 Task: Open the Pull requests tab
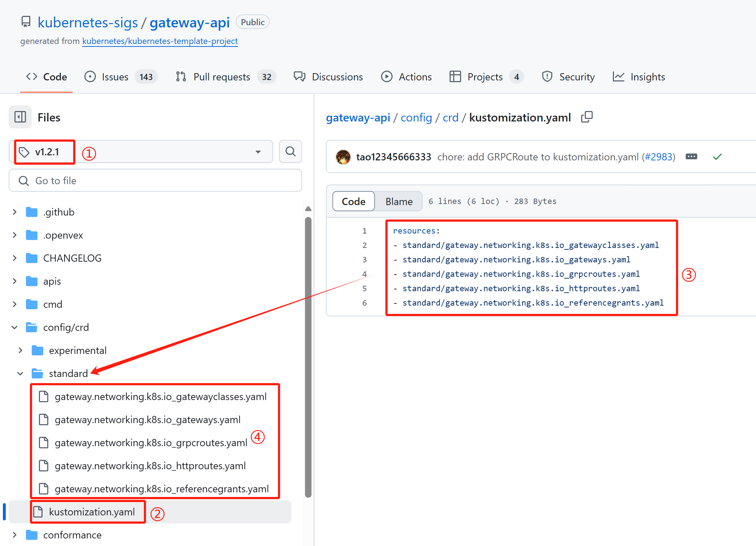pos(221,77)
